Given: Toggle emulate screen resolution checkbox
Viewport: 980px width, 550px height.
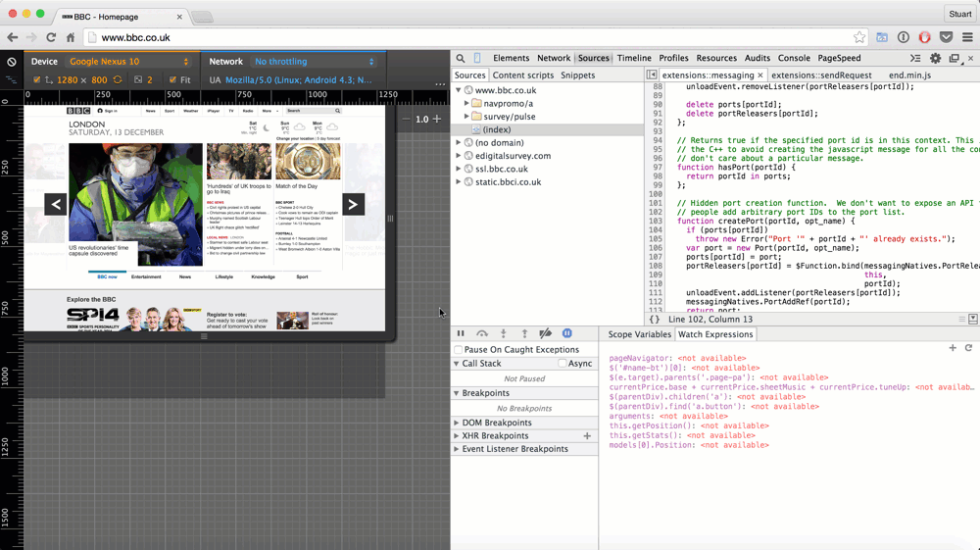Looking at the screenshot, I should 37,80.
